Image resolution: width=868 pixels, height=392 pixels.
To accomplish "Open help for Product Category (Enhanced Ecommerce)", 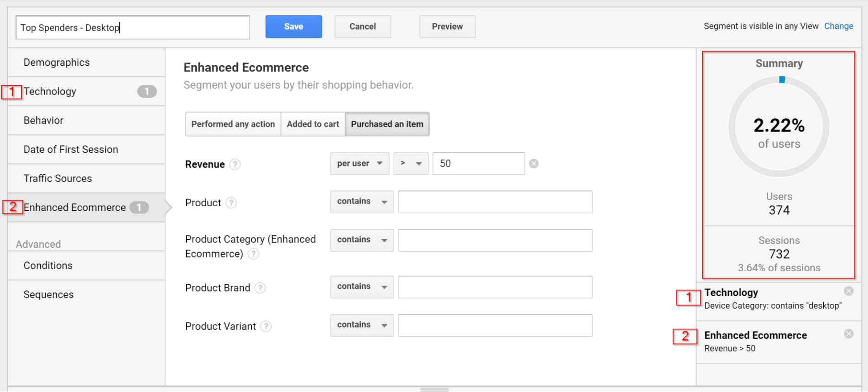I will [254, 254].
